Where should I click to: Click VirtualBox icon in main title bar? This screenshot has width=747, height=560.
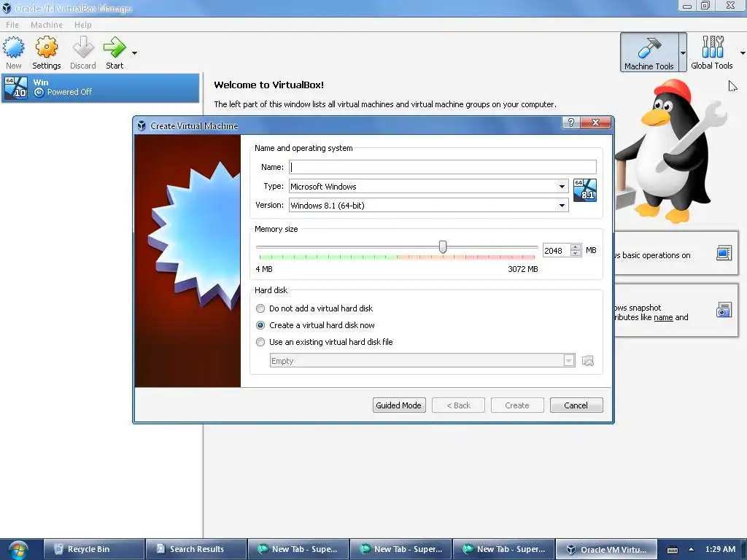coord(7,8)
